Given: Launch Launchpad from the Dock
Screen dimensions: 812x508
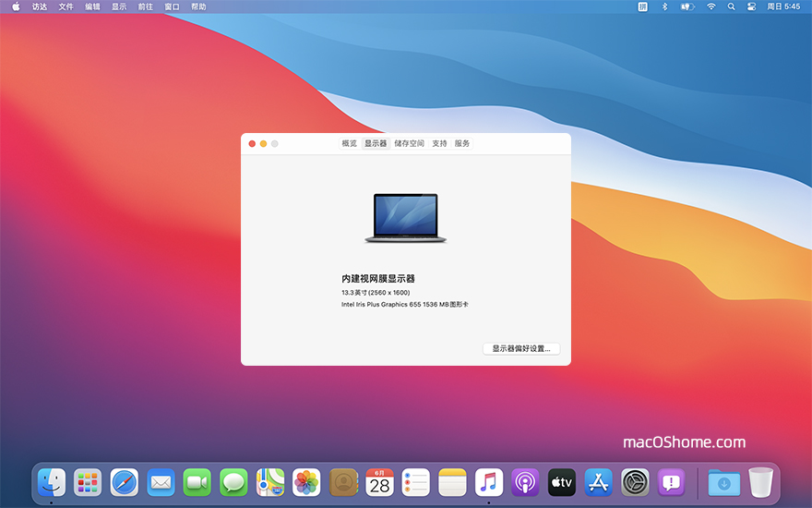Looking at the screenshot, I should [x=88, y=482].
